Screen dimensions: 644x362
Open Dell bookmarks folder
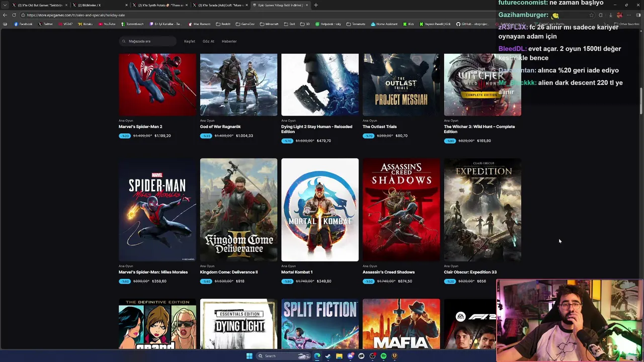coord(290,24)
